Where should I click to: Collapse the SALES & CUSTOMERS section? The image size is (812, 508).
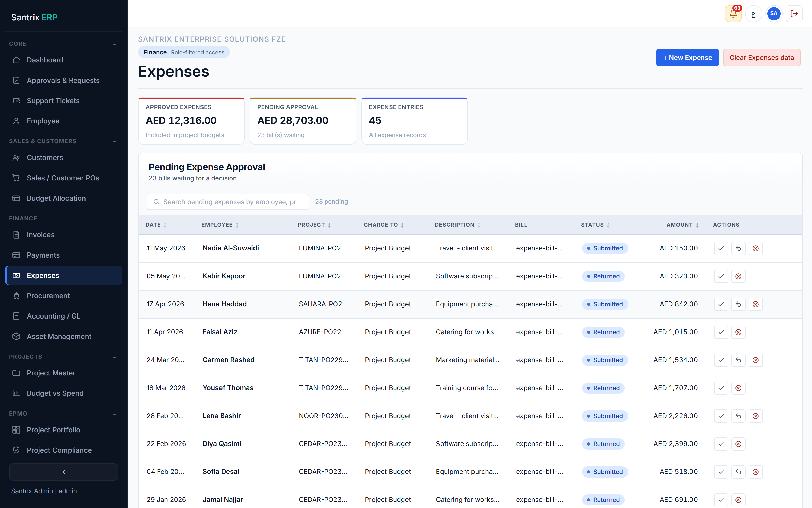tap(114, 141)
